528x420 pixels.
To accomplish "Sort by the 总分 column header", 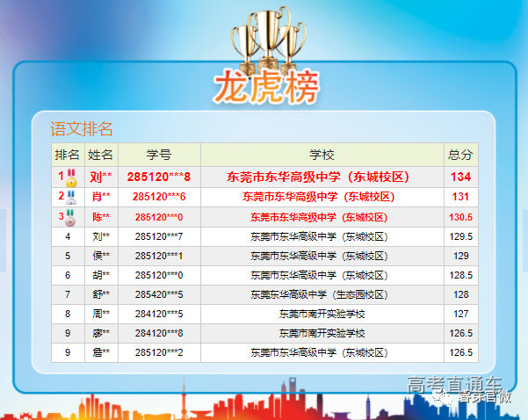I will pos(460,155).
